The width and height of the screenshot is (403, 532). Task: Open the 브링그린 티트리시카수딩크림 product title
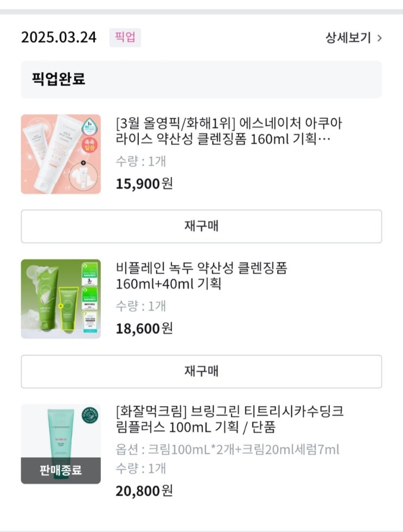[x=229, y=419]
